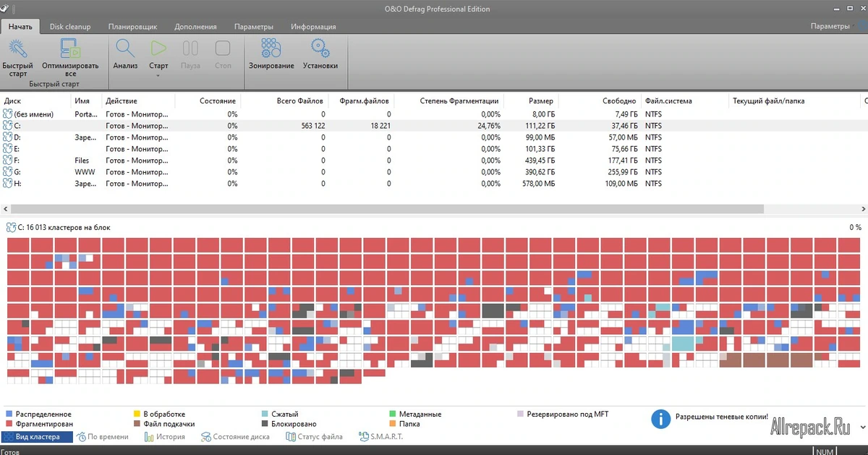This screenshot has height=455, width=868.
Task: Switch to Статус файла view tab
Action: (x=315, y=437)
